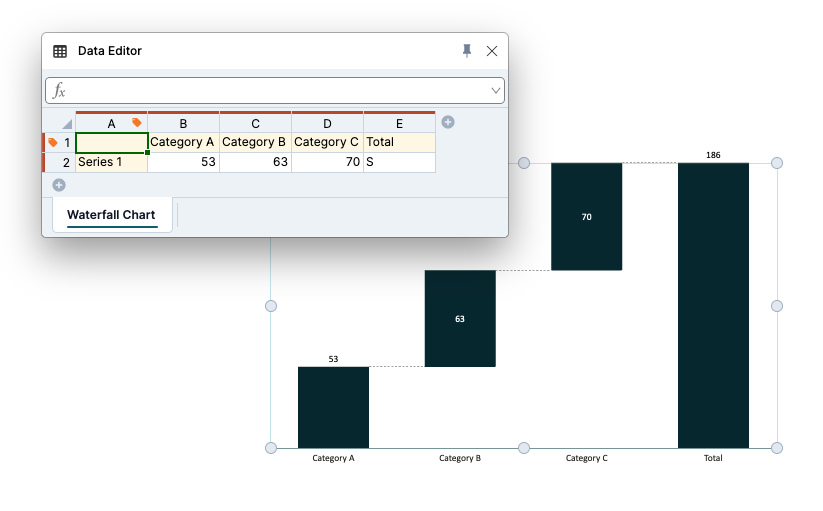Close the Data Editor panel
This screenshot has height=511, width=823.
pyautogui.click(x=492, y=51)
